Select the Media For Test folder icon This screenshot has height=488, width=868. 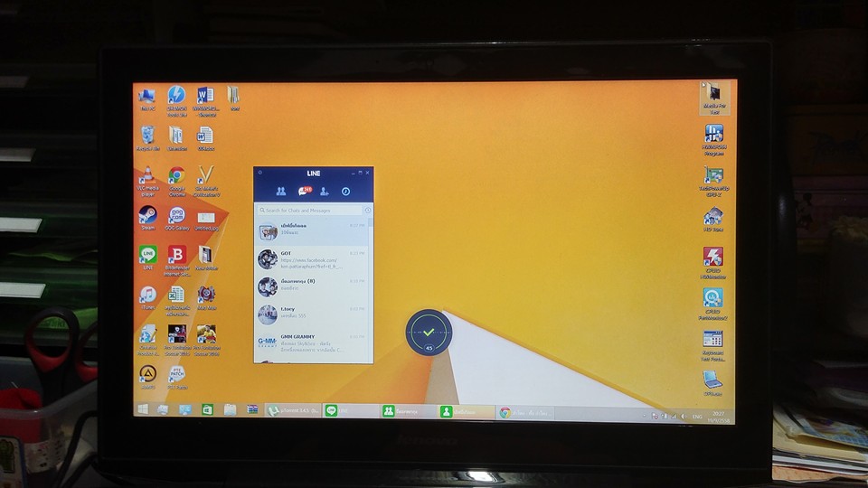714,98
